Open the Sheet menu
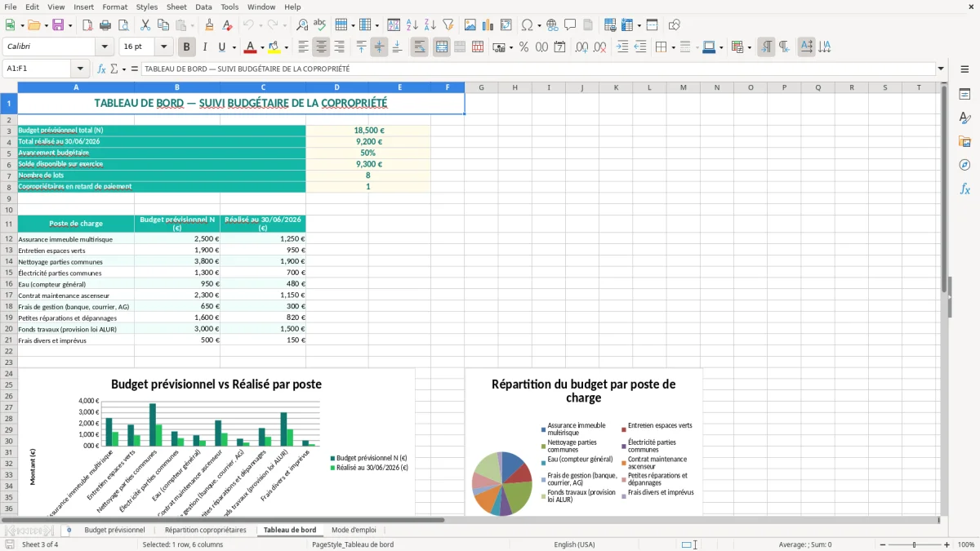The width and height of the screenshot is (980, 551). (x=176, y=7)
